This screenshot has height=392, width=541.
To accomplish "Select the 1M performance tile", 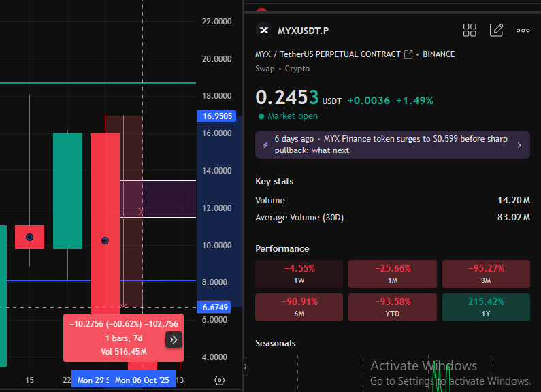I will click(393, 274).
